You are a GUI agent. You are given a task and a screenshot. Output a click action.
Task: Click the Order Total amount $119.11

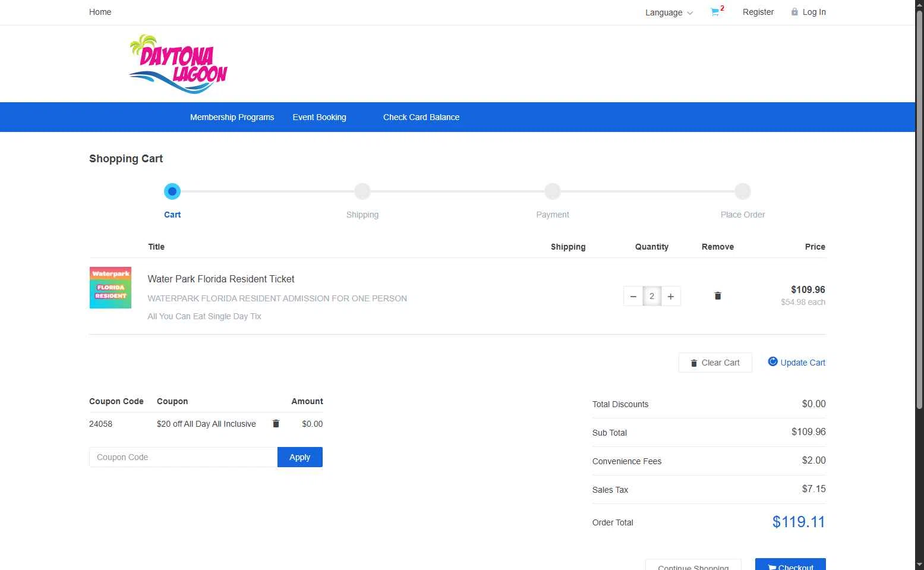point(799,522)
